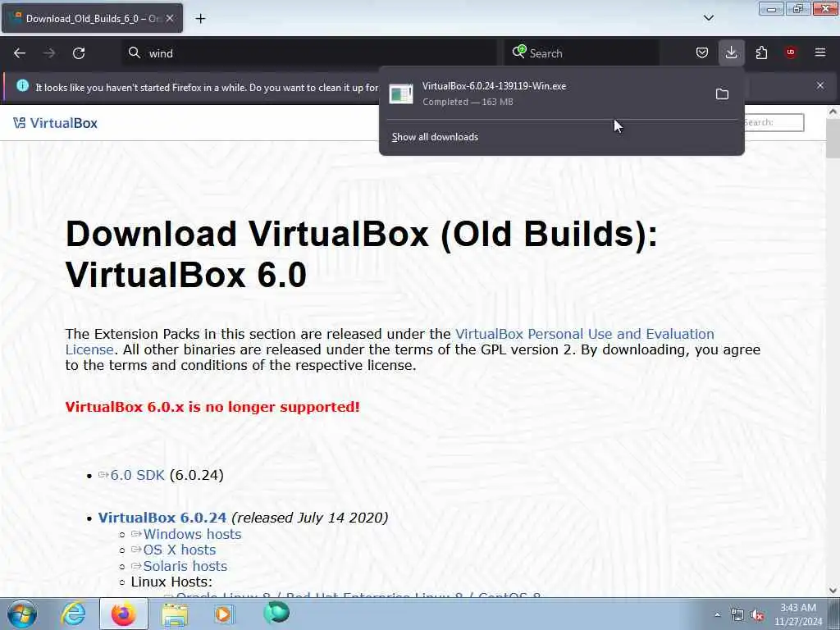
Task: Open the uBlock Origin extension icon
Action: tap(791, 52)
